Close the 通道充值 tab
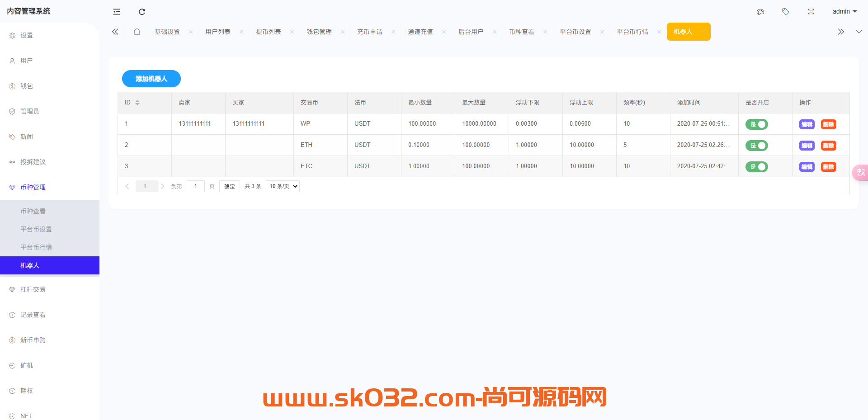868x420 pixels. pyautogui.click(x=444, y=32)
